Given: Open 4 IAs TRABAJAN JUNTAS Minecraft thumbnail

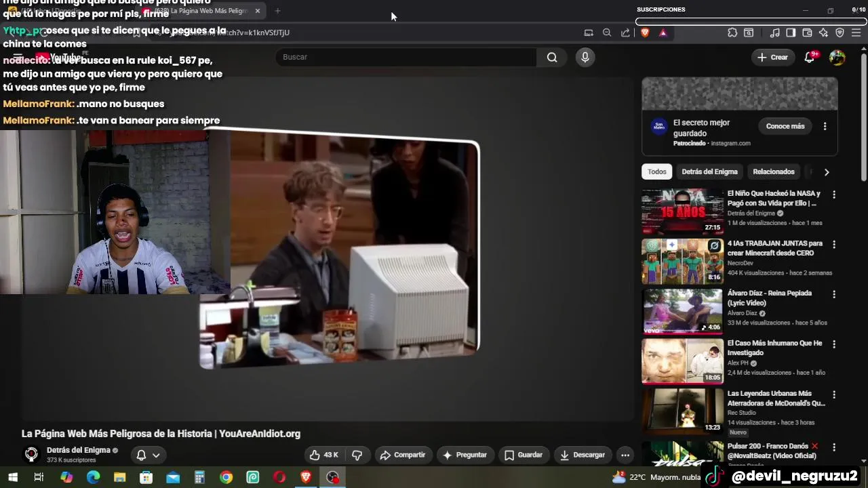Looking at the screenshot, I should coord(682,261).
